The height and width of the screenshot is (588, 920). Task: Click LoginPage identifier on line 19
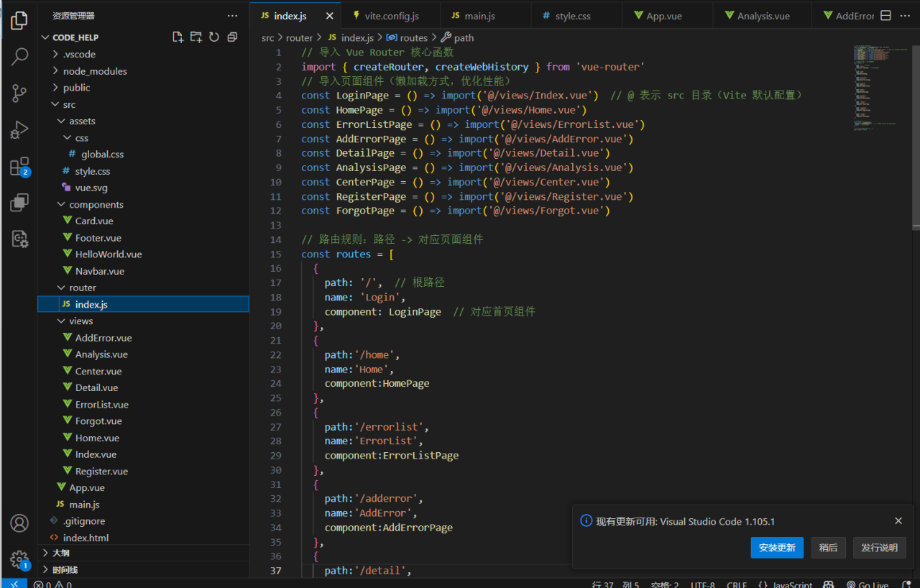[415, 312]
